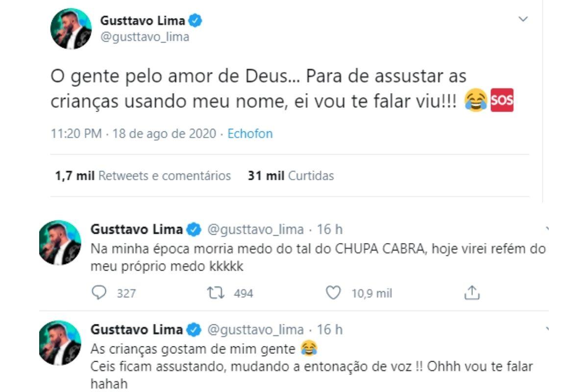Image resolution: width=588 pixels, height=392 pixels.
Task: Open the second tweet's profile avatar
Action: click(60, 243)
